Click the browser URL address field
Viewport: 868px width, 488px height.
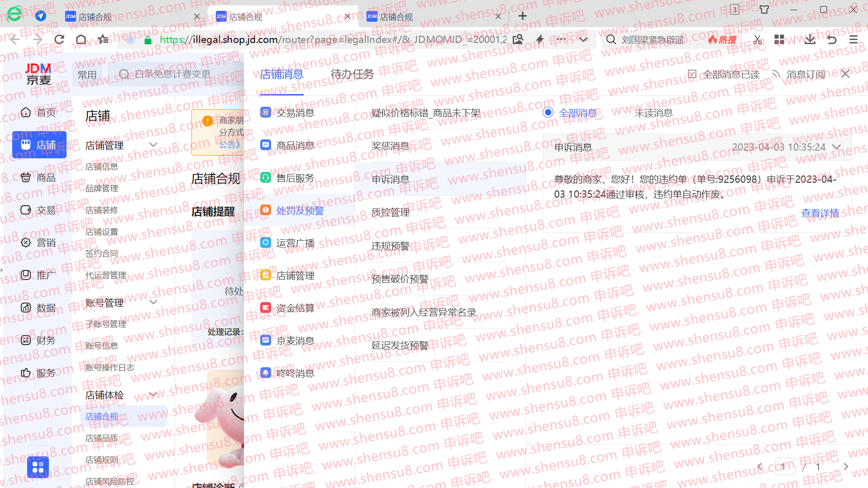click(333, 39)
